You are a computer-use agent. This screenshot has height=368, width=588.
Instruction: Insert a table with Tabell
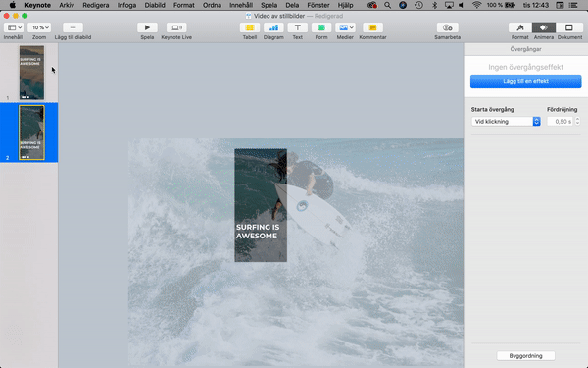tap(250, 27)
